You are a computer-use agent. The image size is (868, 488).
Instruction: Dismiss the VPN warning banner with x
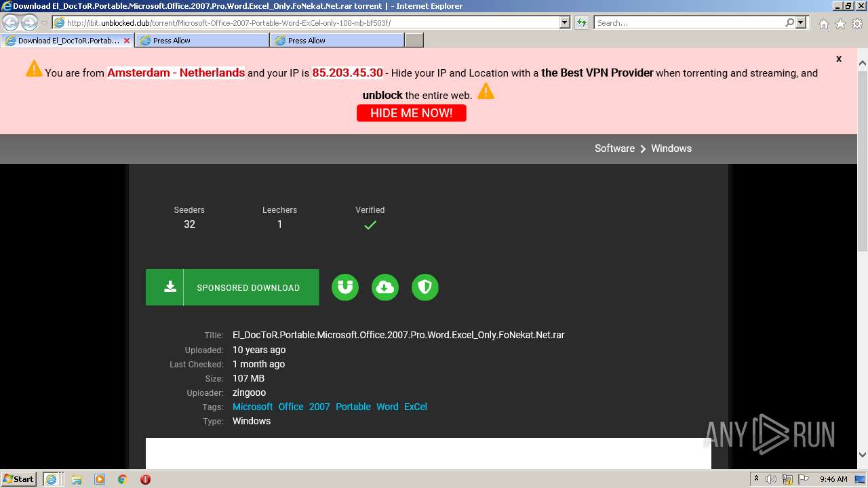pyautogui.click(x=839, y=59)
